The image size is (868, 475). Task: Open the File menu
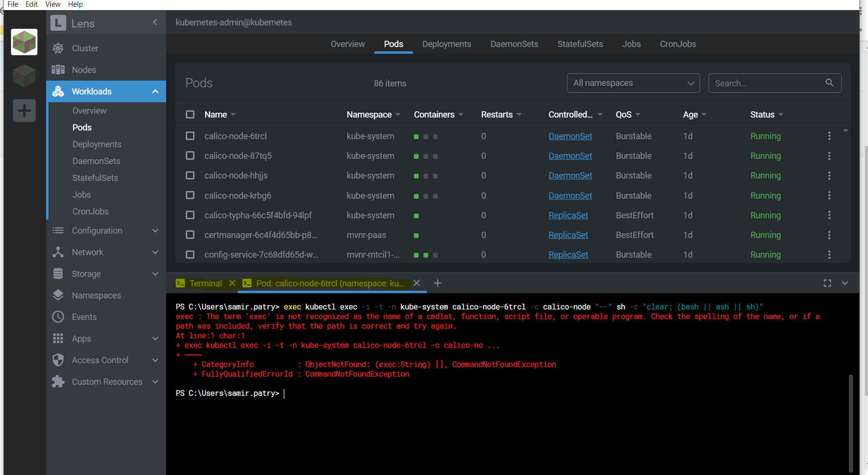[13, 4]
